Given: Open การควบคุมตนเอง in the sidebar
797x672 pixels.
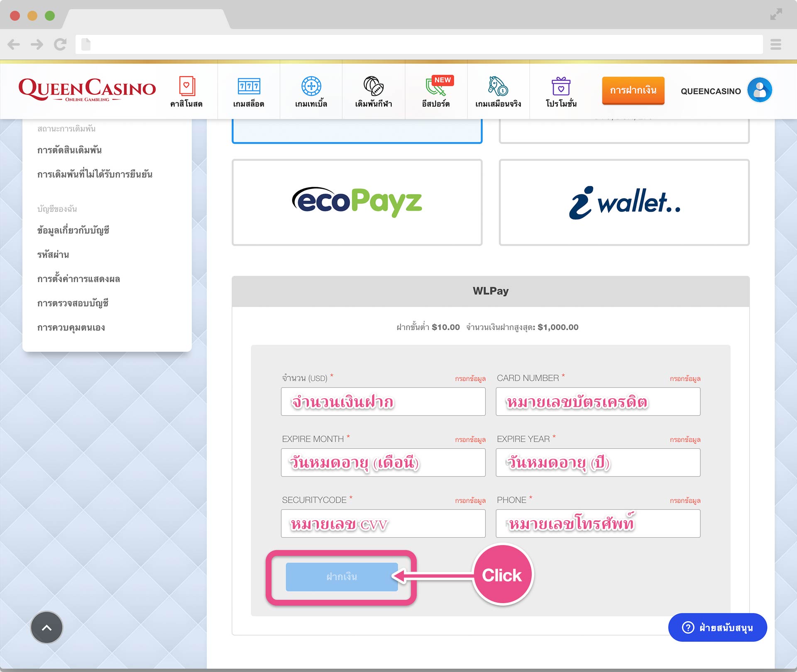Looking at the screenshot, I should (x=71, y=328).
